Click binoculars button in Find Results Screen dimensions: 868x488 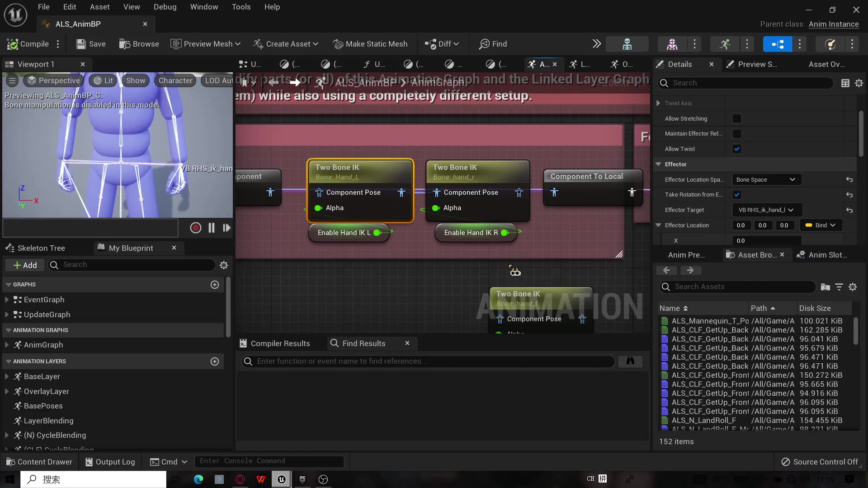[630, 361]
